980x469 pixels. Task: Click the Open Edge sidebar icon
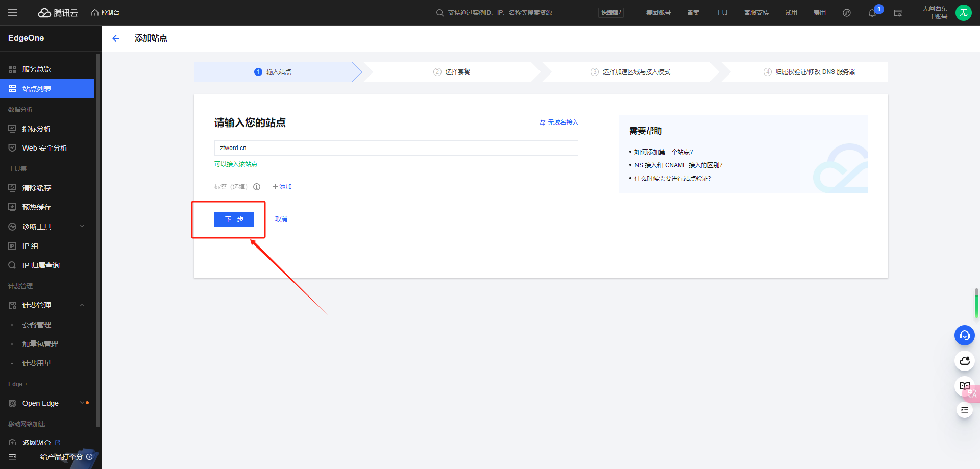click(12, 403)
